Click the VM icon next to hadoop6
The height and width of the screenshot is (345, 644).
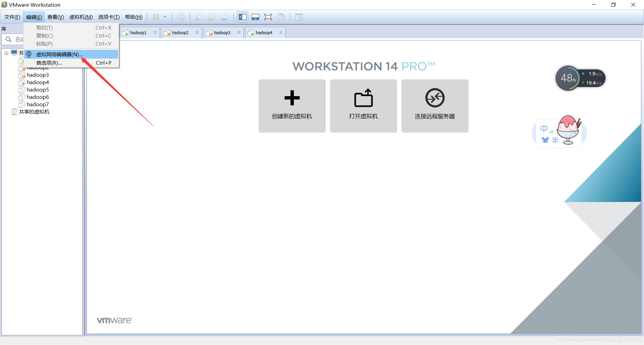[22, 97]
